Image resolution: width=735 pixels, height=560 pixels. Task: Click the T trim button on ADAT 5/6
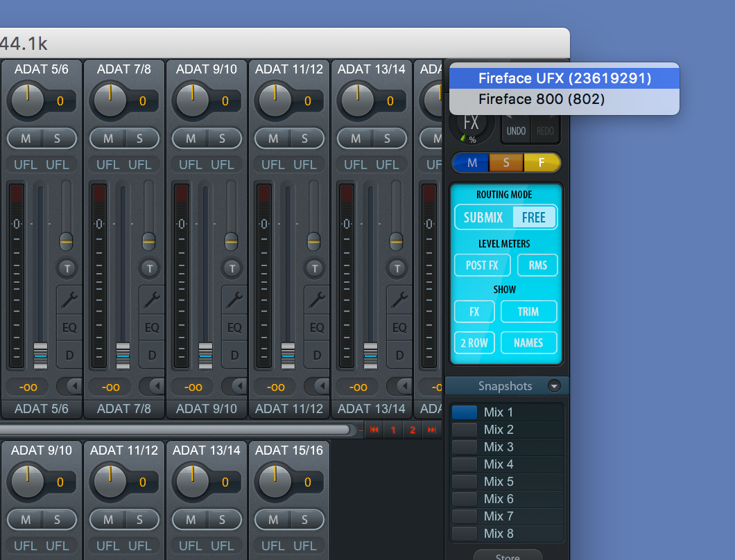click(67, 268)
